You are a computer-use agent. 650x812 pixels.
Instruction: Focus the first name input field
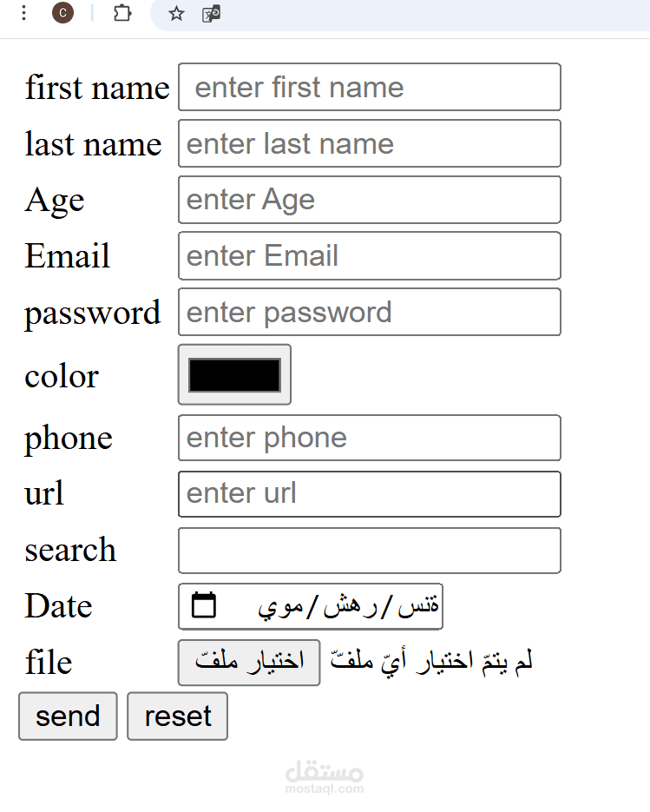(369, 87)
